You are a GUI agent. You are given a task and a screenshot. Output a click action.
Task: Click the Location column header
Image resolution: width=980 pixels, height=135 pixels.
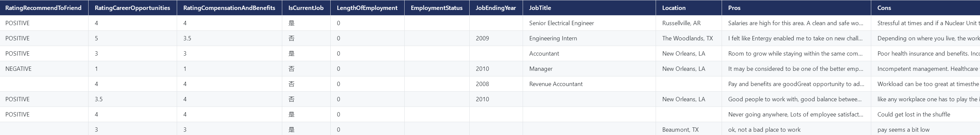click(674, 8)
